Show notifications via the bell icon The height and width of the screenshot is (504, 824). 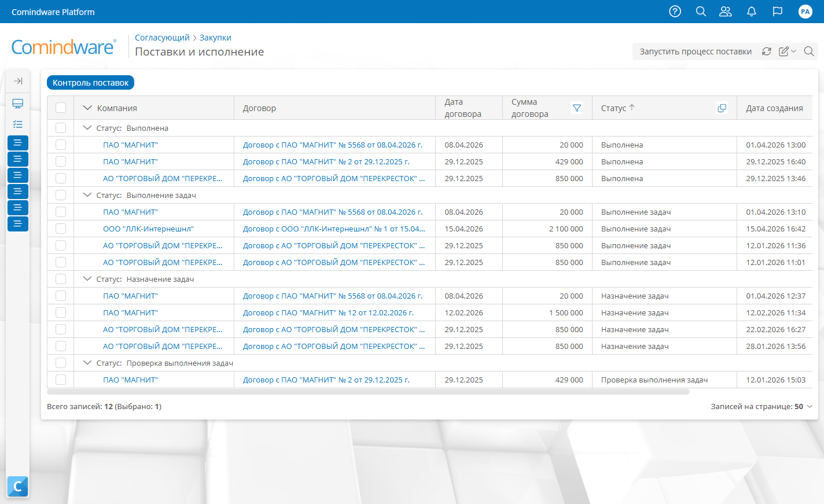pos(752,12)
